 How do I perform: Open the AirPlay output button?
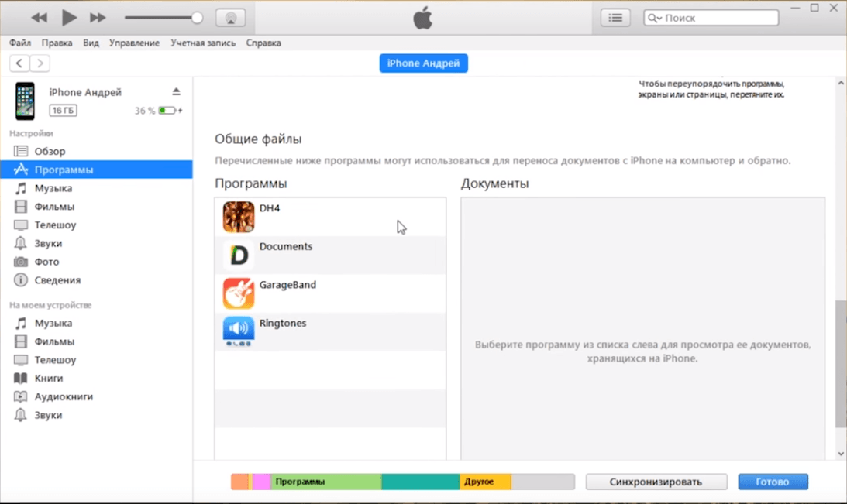click(x=230, y=18)
